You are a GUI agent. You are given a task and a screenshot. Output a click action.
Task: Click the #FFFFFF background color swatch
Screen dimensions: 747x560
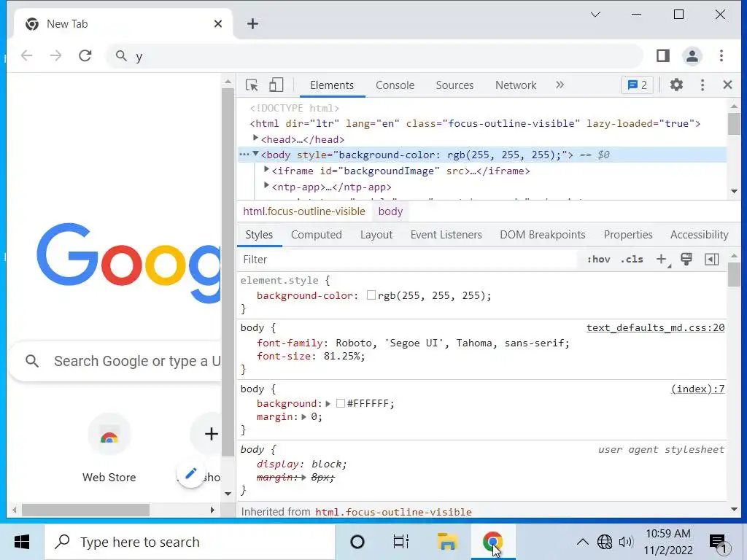(341, 403)
